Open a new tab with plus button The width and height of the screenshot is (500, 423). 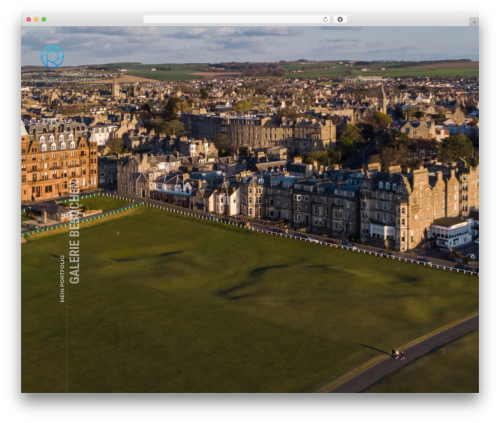pos(474,22)
